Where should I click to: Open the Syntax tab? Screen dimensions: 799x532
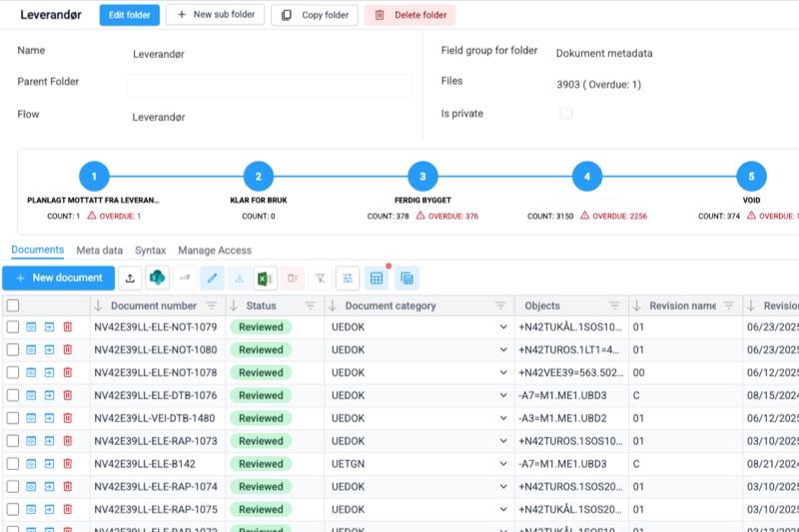(x=151, y=250)
